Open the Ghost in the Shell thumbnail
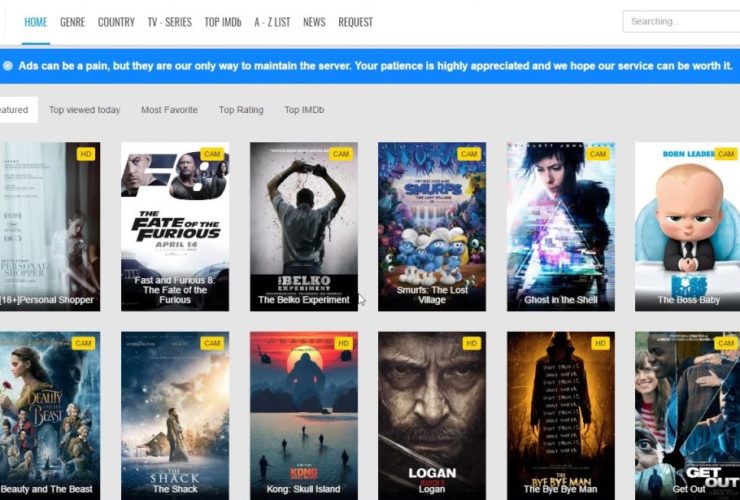The height and width of the screenshot is (500, 740). point(560,225)
